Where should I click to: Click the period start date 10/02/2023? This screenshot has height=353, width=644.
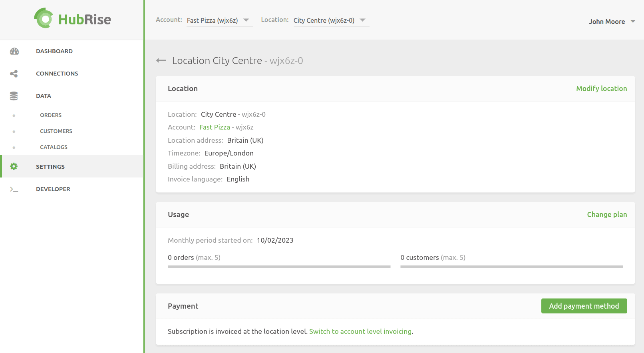[x=275, y=240]
